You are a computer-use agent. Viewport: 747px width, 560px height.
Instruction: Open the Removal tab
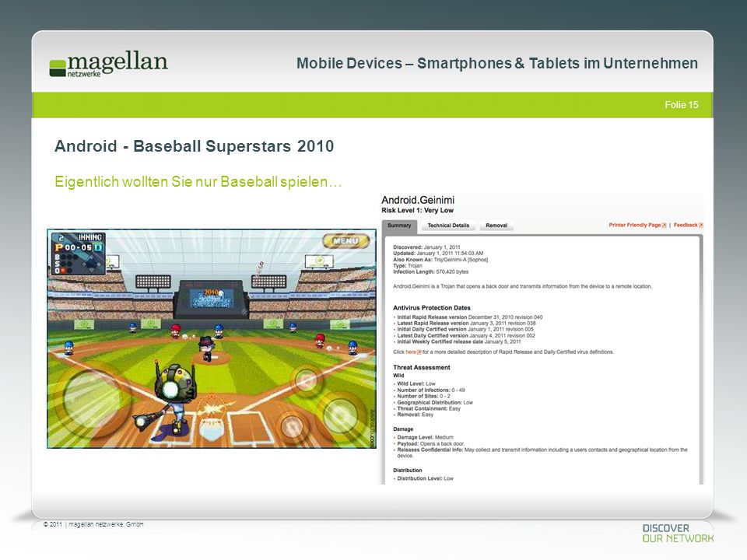pos(496,226)
